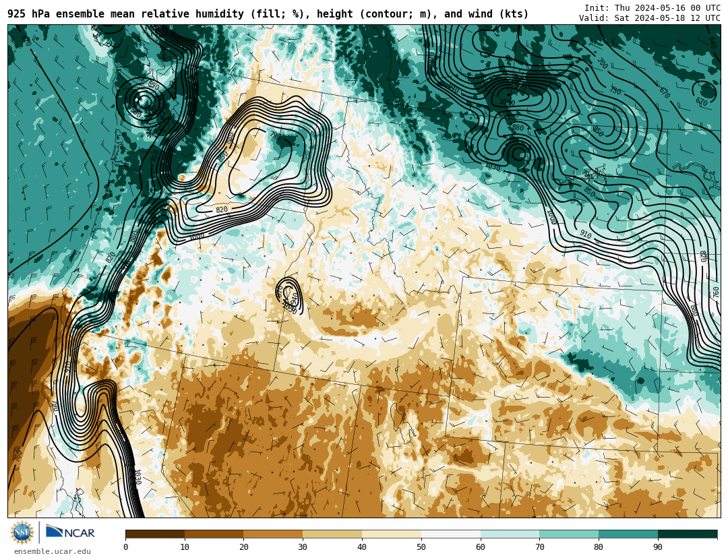This screenshot has width=728, height=560.
Task: Click the 50-60 white colorbar segment
Action: tap(451, 534)
